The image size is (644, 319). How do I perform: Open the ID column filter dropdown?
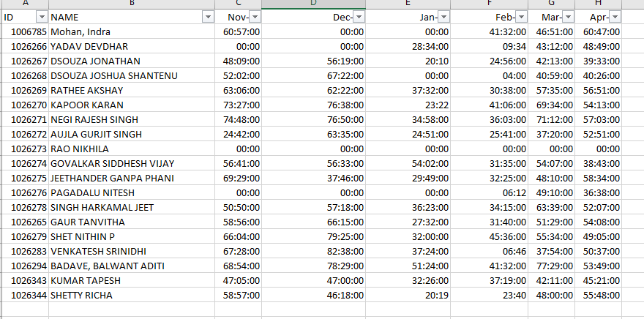point(42,17)
